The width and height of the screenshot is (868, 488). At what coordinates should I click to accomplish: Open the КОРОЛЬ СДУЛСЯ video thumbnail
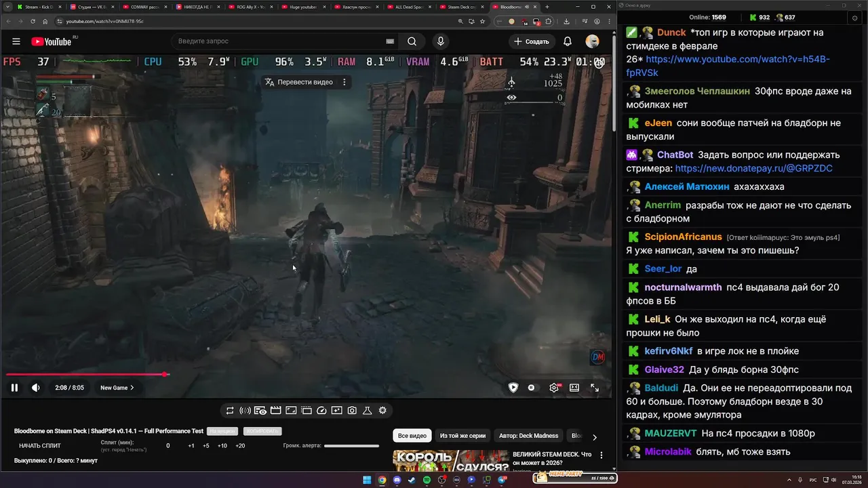[450, 460]
